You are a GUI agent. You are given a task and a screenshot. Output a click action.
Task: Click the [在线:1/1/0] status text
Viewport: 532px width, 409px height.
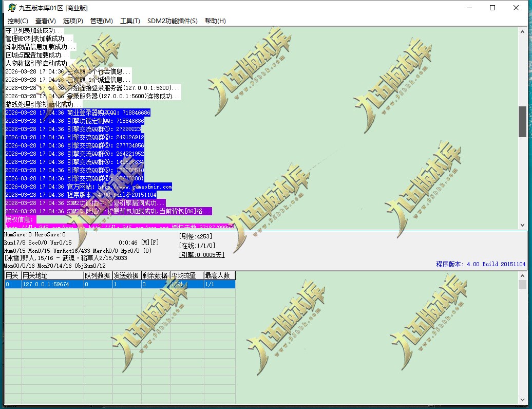197,246
